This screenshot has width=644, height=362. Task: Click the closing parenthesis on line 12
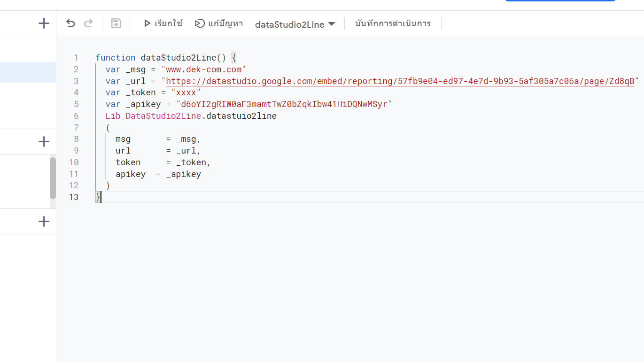click(108, 185)
